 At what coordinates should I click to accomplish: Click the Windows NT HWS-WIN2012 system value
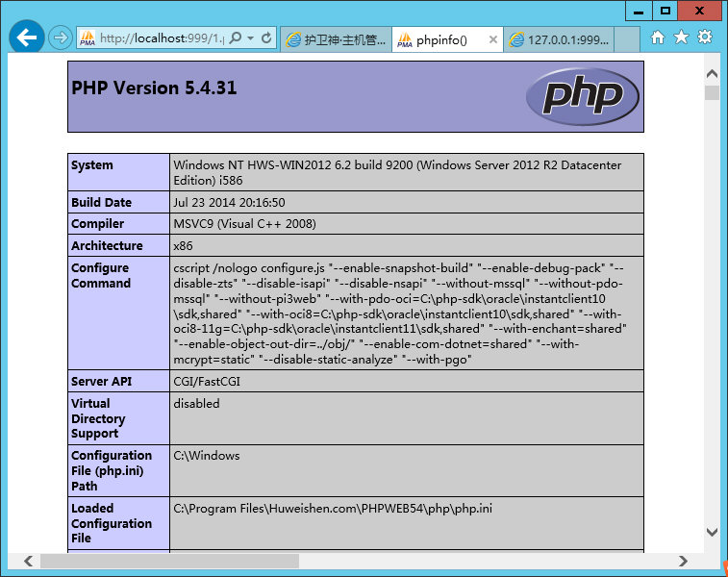point(397,173)
